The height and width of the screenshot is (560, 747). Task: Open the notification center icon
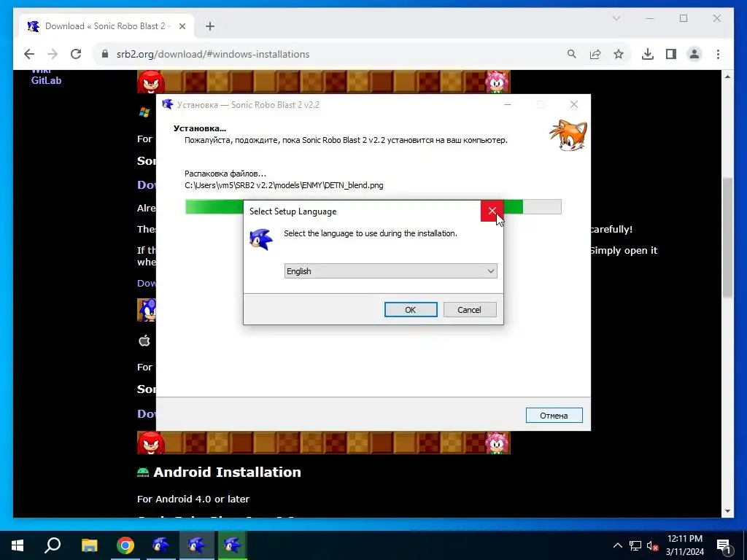click(x=724, y=545)
